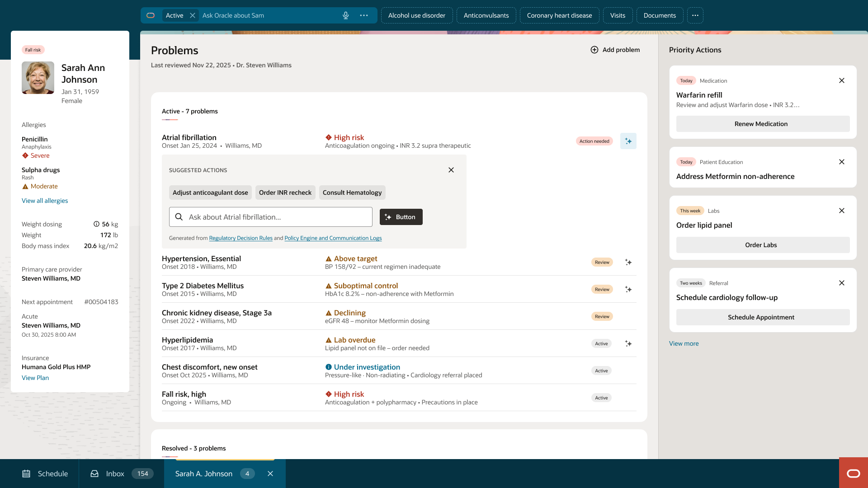Select Alcohol use disorder chip
This screenshot has width=868, height=488.
click(417, 15)
